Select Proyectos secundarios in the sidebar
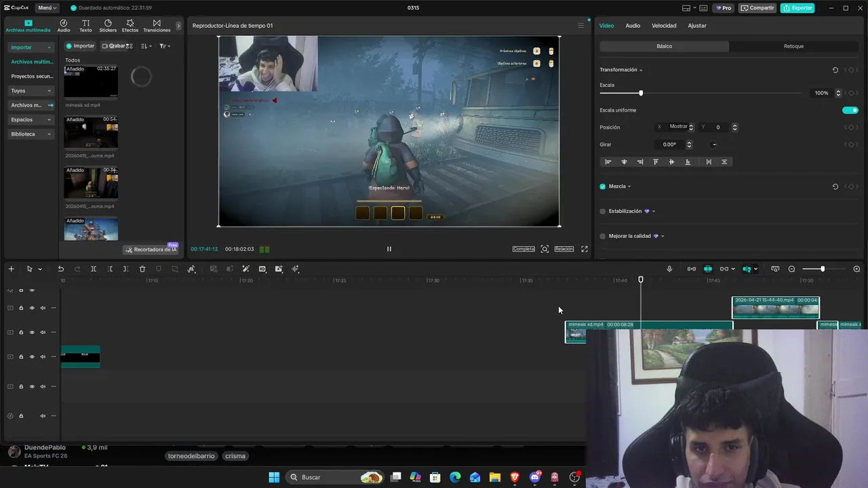Screen dimensions: 868x488 32,77
